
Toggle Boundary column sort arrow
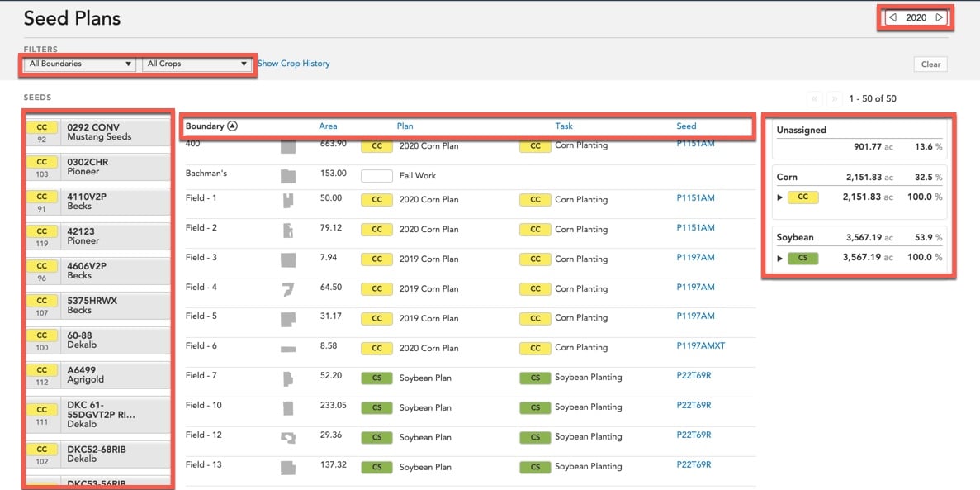coord(232,126)
